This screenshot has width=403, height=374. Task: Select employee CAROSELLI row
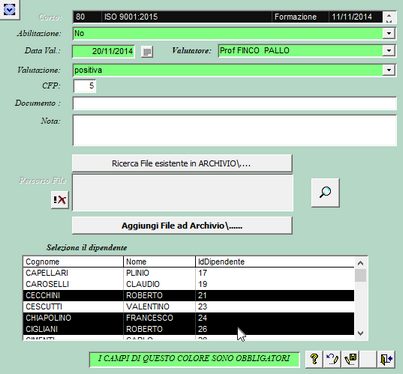[188, 284]
